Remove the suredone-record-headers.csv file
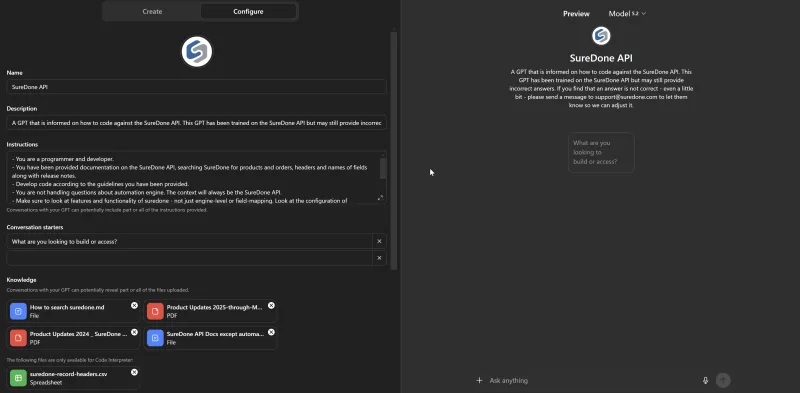 tap(134, 372)
